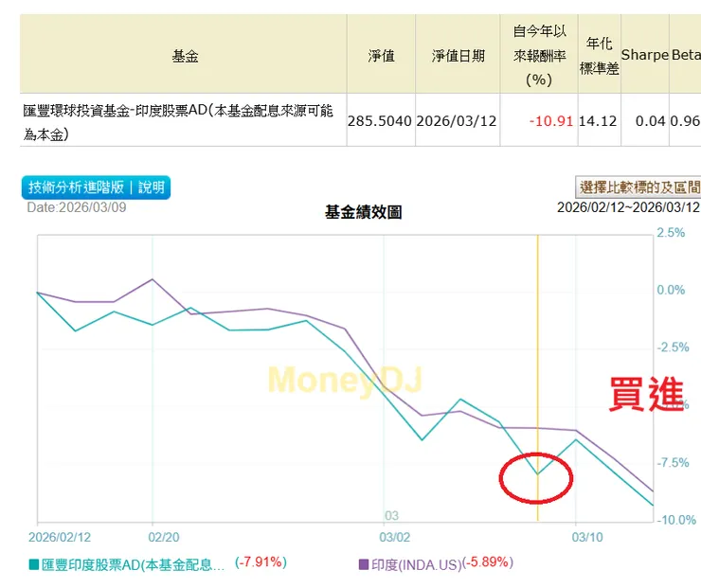Image resolution: width=701 pixels, height=588 pixels.
Task: Click net value date 2026/03/12 cell
Action: tap(457, 121)
